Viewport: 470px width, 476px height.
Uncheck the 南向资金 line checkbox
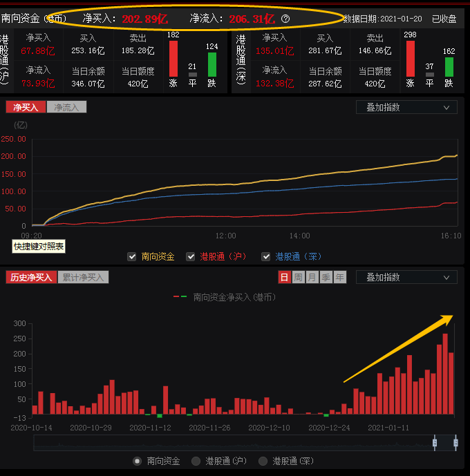click(132, 257)
